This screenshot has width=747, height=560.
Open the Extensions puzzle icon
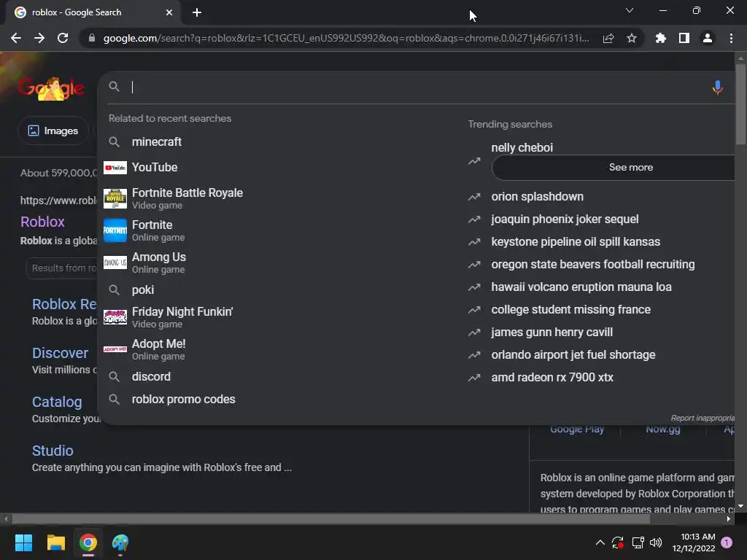661,38
